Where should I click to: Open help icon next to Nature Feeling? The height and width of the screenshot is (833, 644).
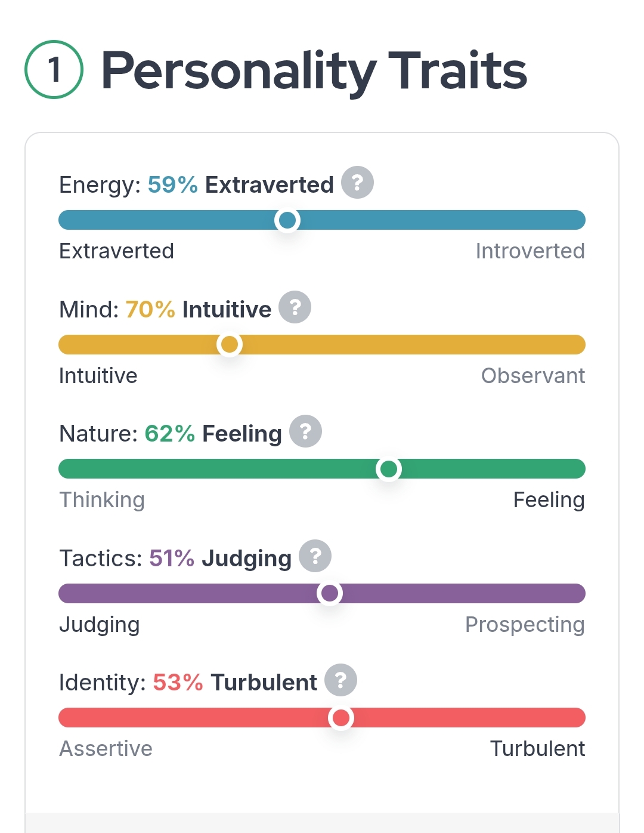pyautogui.click(x=305, y=431)
